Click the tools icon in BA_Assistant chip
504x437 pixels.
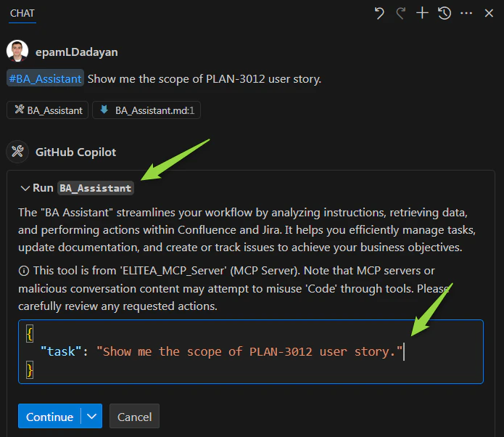(x=20, y=110)
